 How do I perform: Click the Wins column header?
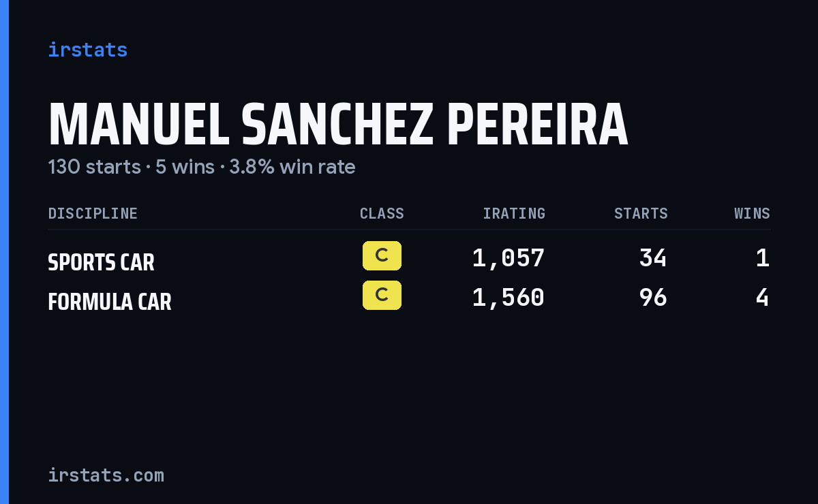tap(752, 213)
